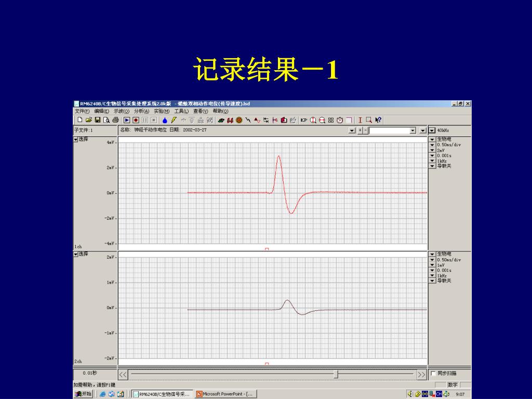Click the vertical zoom magnifier icon

click(x=313, y=120)
